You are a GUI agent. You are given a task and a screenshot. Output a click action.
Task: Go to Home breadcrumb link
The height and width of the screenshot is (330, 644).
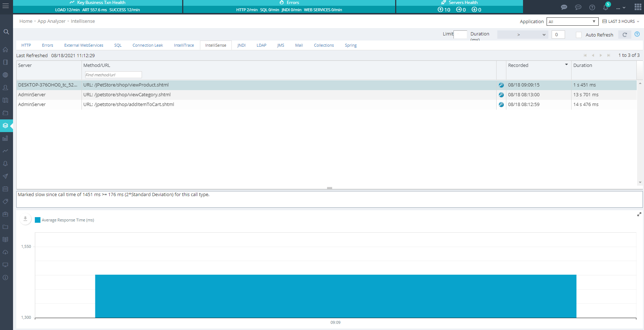(x=26, y=21)
